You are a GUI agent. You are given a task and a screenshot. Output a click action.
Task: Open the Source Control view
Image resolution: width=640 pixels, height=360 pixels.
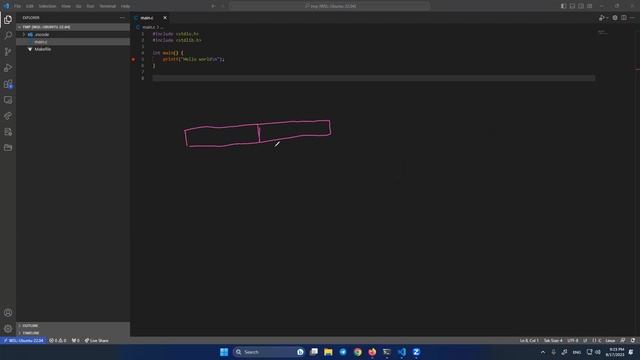pyautogui.click(x=8, y=52)
